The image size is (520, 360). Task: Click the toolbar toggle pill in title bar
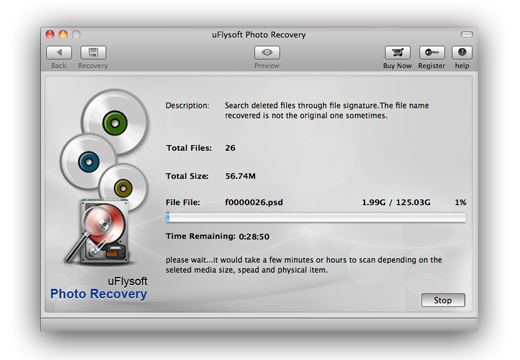pyautogui.click(x=467, y=35)
